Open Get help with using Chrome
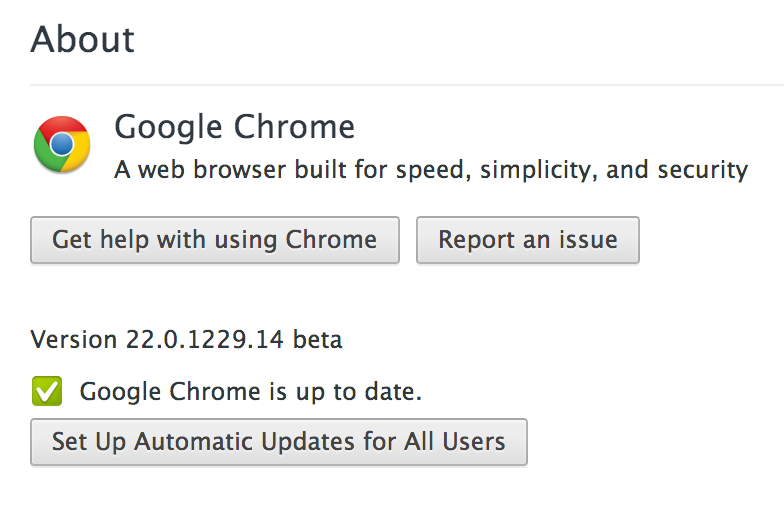The image size is (784, 514). point(215,240)
